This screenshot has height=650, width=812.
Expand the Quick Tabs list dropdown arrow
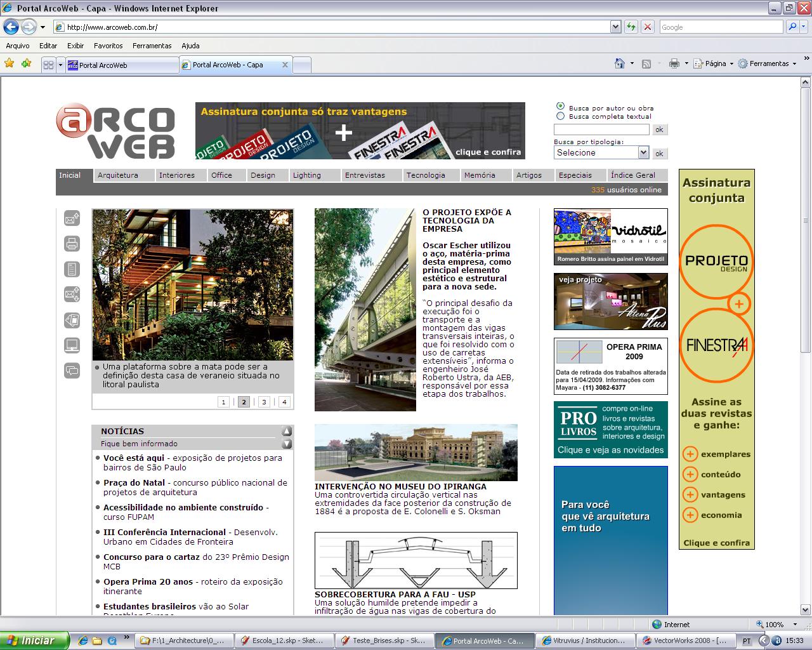(x=60, y=65)
